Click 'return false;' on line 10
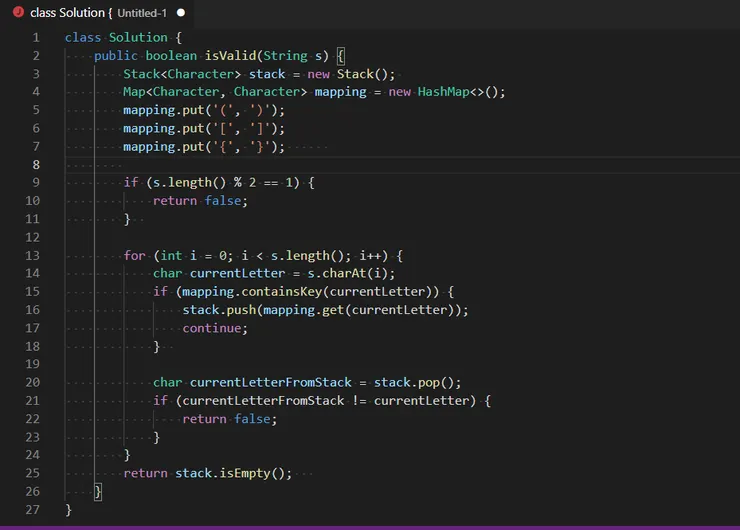 [200, 201]
